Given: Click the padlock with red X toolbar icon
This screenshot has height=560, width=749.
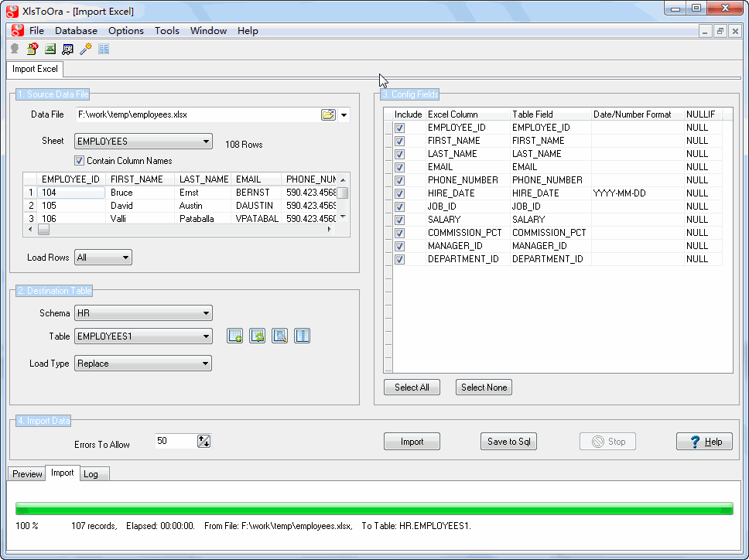Looking at the screenshot, I should [32, 49].
